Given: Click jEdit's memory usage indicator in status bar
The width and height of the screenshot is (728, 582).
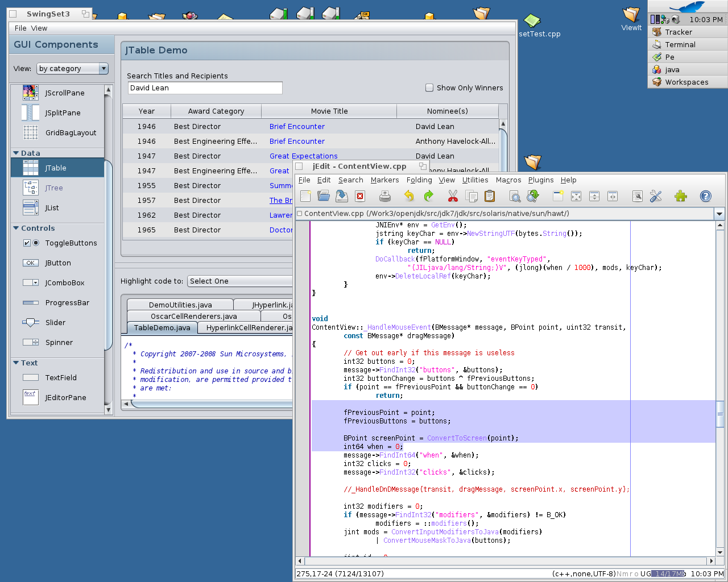Looking at the screenshot, I should point(668,573).
